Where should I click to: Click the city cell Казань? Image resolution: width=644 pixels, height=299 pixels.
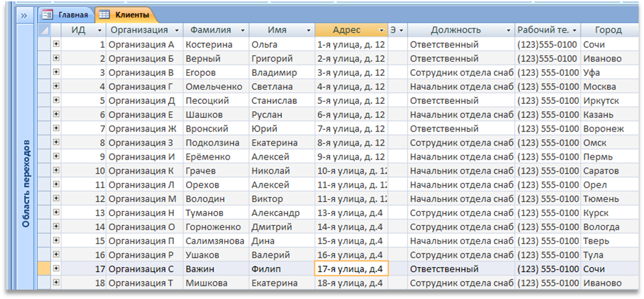(x=609, y=115)
